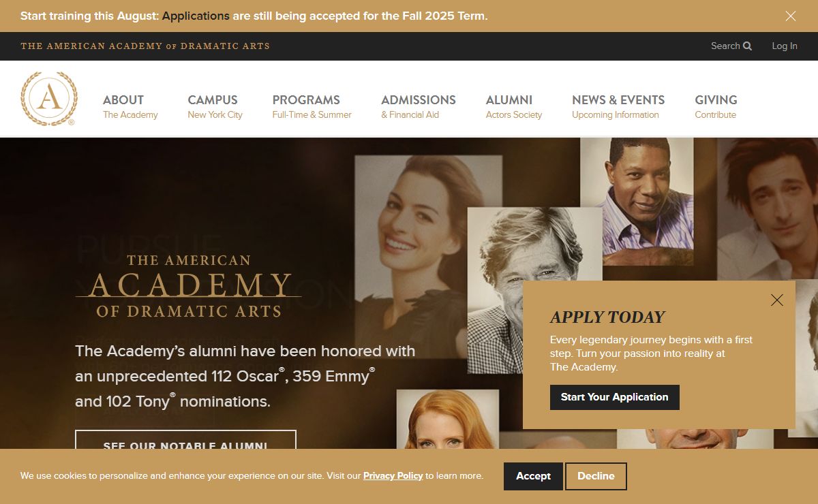Close the top announcement banner
818x504 pixels.
(791, 16)
